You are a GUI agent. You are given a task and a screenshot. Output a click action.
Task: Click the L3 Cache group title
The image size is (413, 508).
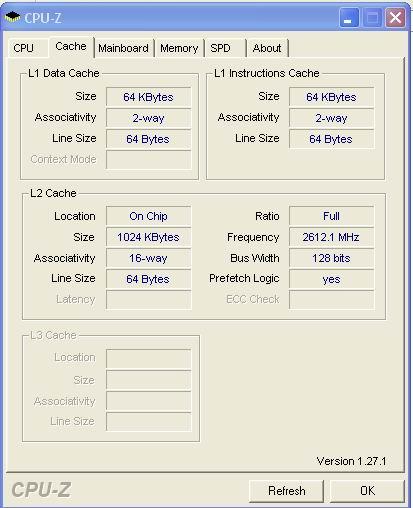[x=53, y=335]
